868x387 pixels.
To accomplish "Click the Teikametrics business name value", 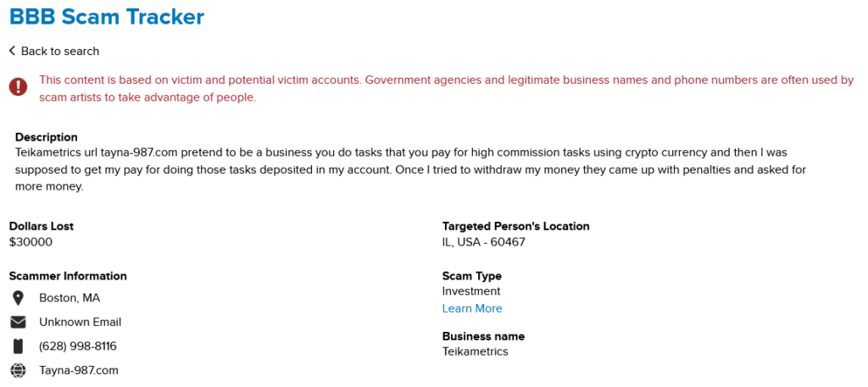I will pos(476,351).
